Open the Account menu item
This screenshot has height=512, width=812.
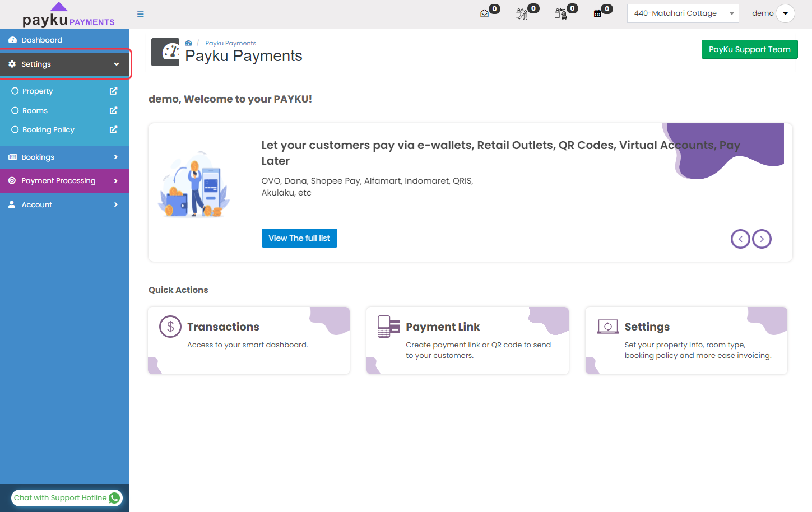(64, 204)
